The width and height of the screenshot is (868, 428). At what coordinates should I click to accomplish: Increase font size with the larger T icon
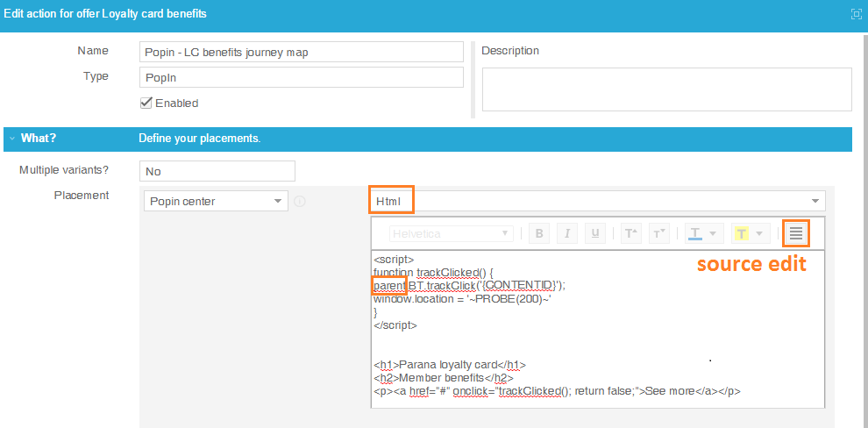coord(630,233)
